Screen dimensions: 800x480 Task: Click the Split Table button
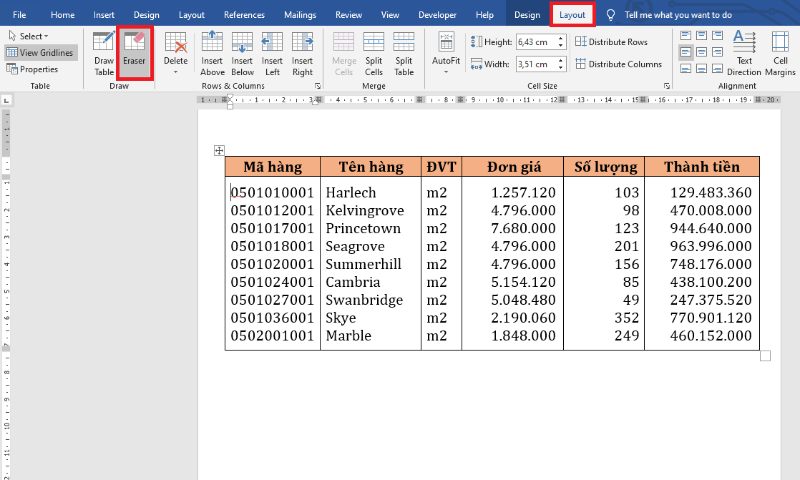(x=404, y=54)
